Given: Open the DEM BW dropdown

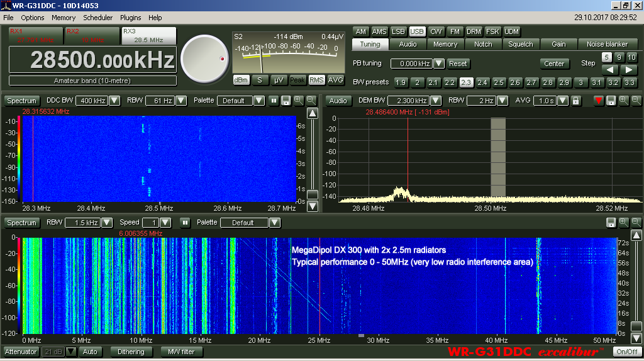Looking at the screenshot, I should [436, 101].
